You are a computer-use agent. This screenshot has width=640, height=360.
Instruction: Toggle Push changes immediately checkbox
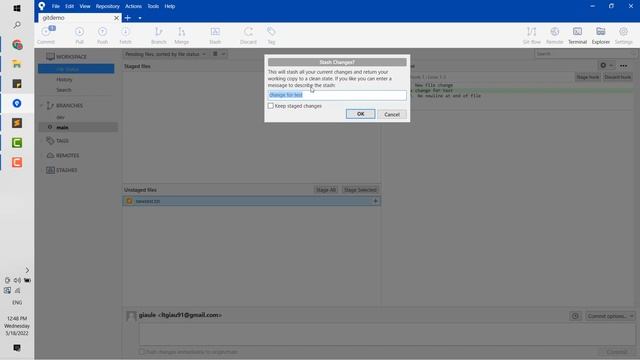pyautogui.click(x=142, y=352)
